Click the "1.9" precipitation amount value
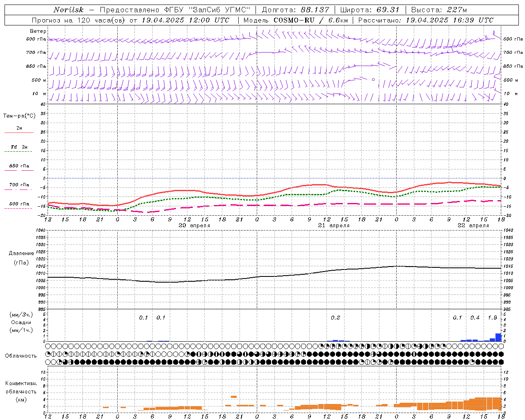This screenshot has width=525, height=420. (x=492, y=317)
